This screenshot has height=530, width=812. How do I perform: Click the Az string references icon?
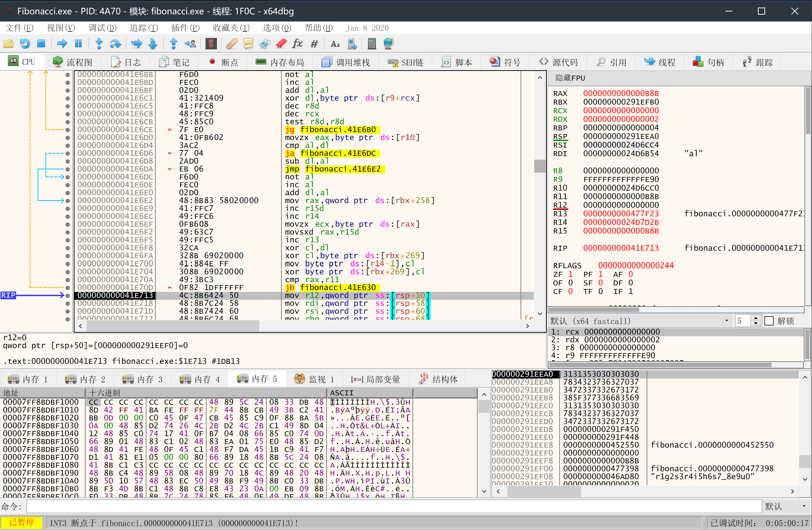[335, 44]
